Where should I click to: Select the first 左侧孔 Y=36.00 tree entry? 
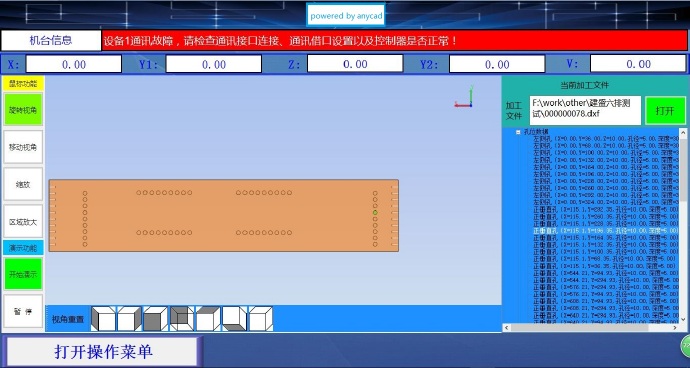[x=606, y=139]
